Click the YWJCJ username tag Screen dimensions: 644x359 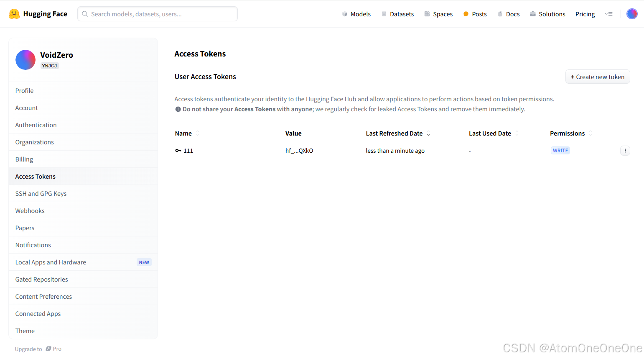49,66
